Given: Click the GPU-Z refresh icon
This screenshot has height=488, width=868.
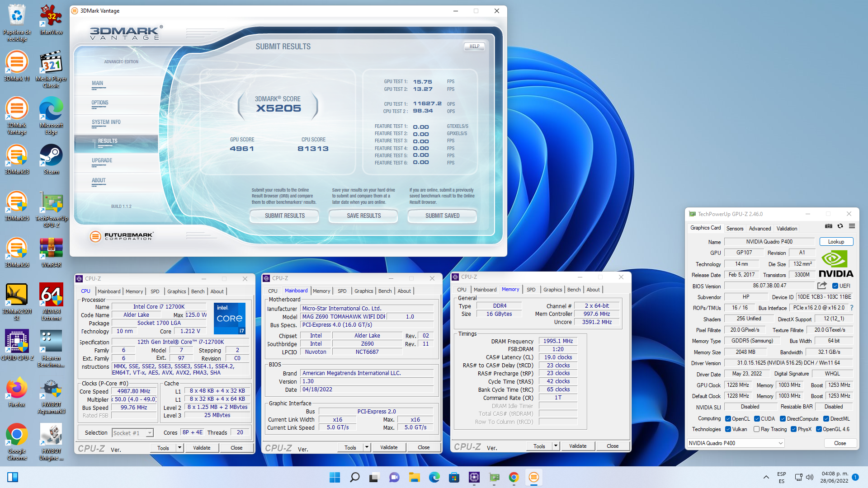Looking at the screenshot, I should (x=840, y=226).
